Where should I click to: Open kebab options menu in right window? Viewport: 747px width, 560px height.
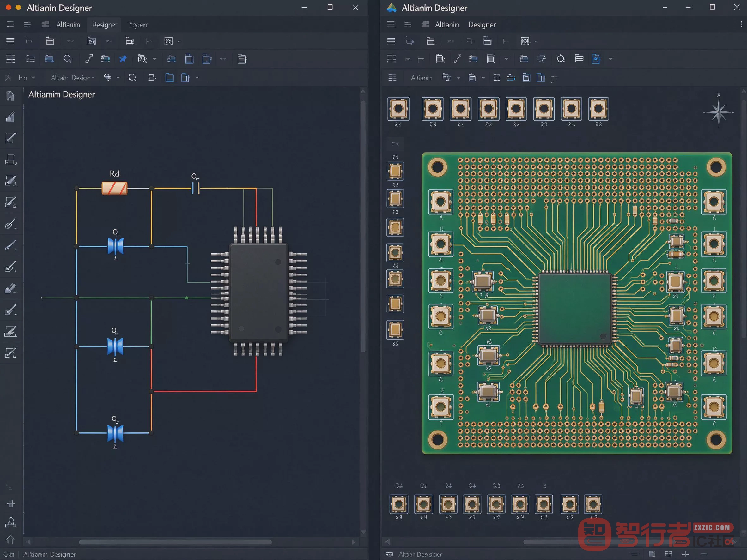[x=741, y=24]
